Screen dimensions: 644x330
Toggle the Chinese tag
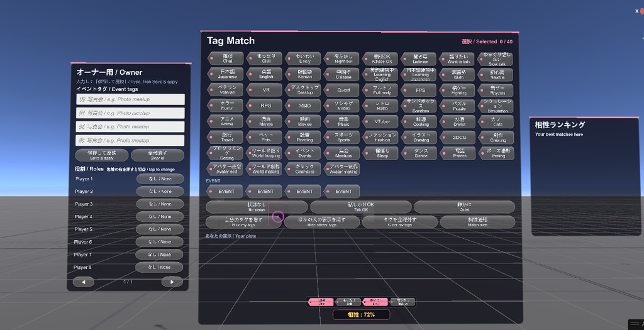tap(341, 74)
